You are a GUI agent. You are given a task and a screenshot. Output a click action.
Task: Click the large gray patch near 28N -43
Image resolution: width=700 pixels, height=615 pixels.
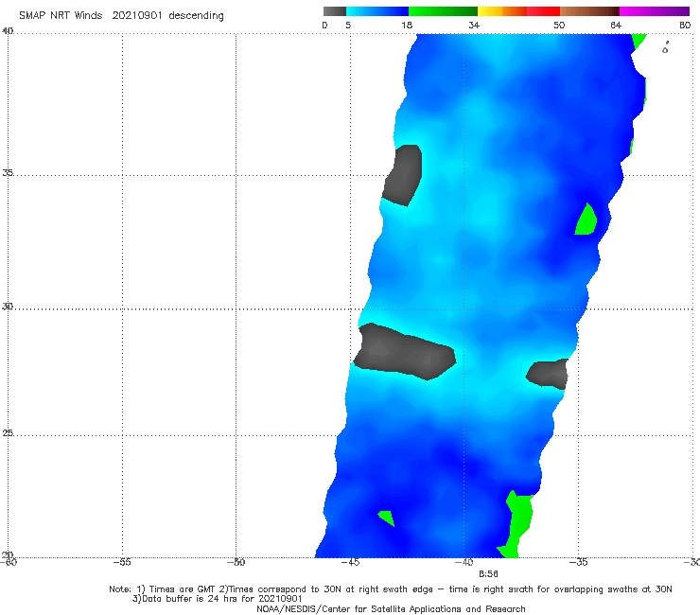404,352
